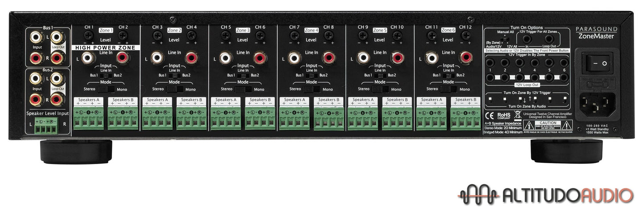Toggle Zone 1 Input Bus1/Line In/Bus2 switch
This screenshot has height=213, width=644.
[106, 75]
